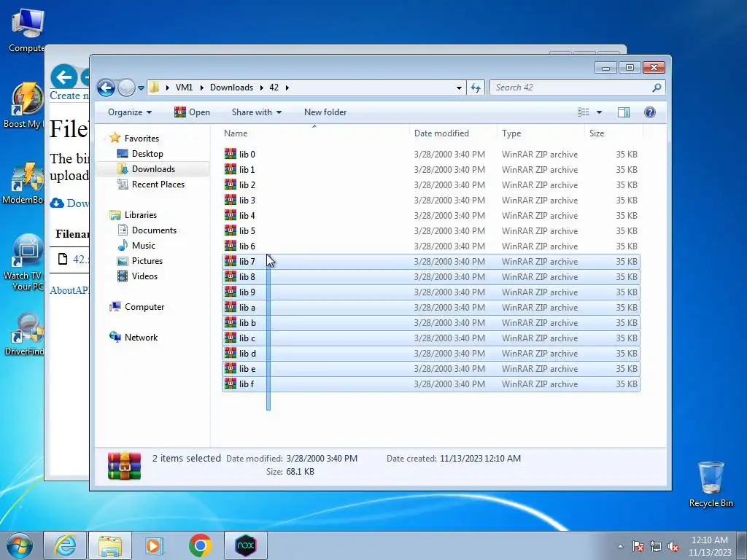Screen dimensions: 747x560
Task: Show hidden system tray icons
Action: pyautogui.click(x=620, y=546)
